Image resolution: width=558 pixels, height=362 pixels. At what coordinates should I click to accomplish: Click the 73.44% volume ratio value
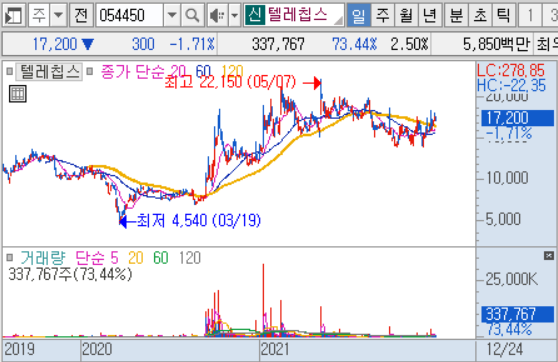pos(354,44)
